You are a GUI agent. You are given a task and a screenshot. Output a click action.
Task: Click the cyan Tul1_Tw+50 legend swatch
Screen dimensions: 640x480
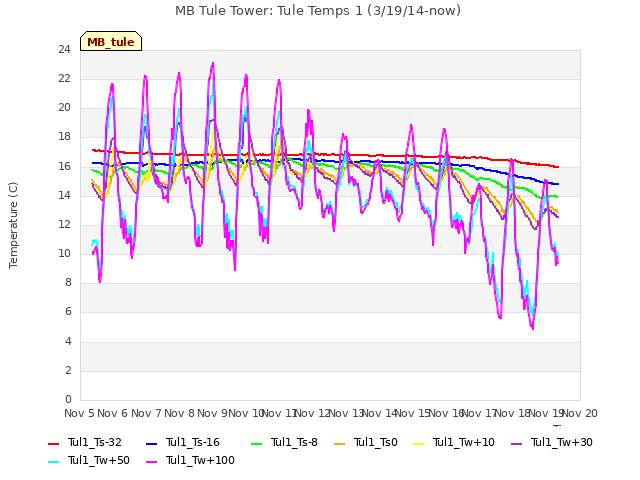point(53,462)
